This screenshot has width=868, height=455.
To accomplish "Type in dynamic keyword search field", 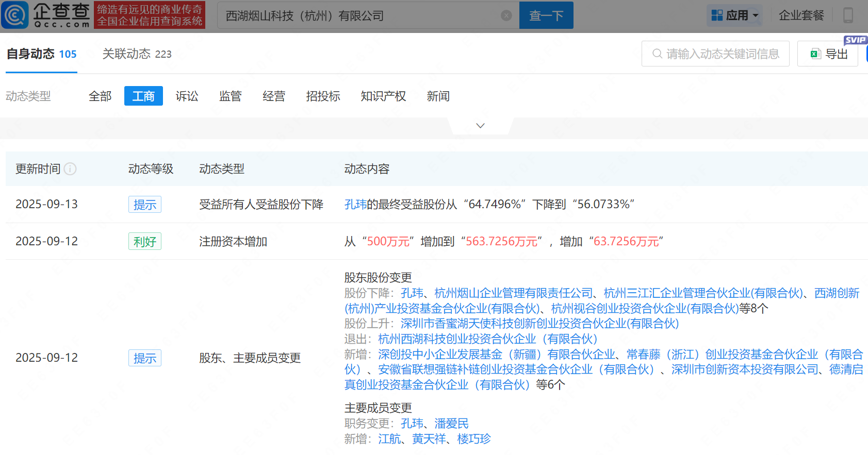I will click(722, 54).
